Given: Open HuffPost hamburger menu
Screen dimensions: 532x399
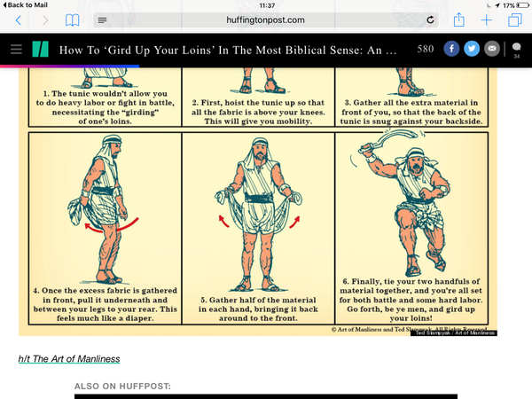Looking at the screenshot, I should pyautogui.click(x=16, y=50).
